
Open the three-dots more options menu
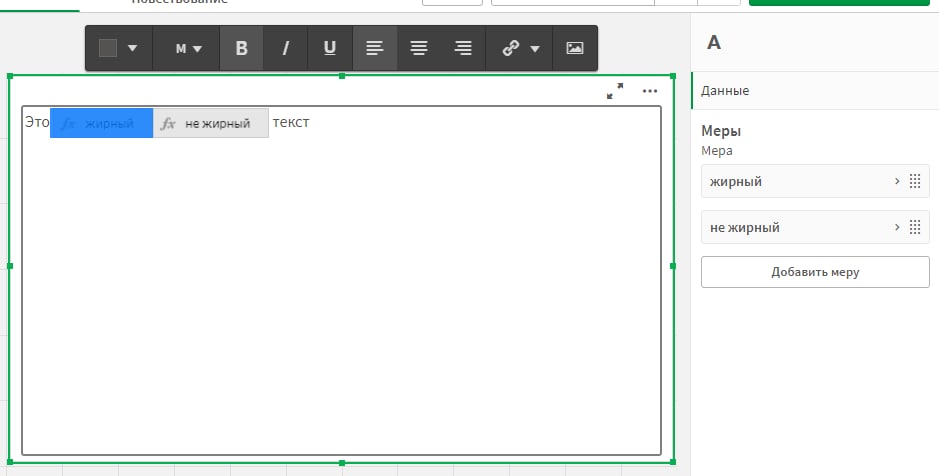650,91
